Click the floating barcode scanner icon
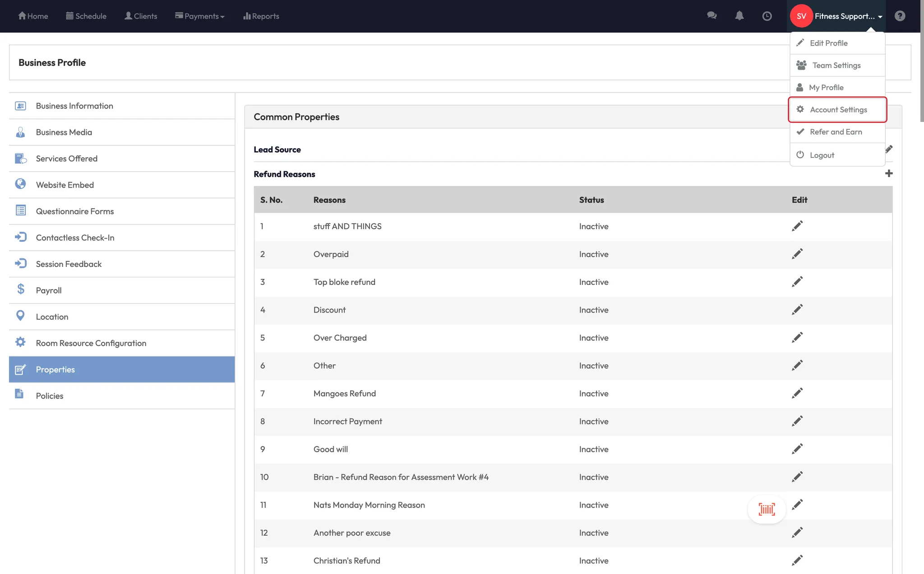The height and width of the screenshot is (574, 924). [x=767, y=509]
